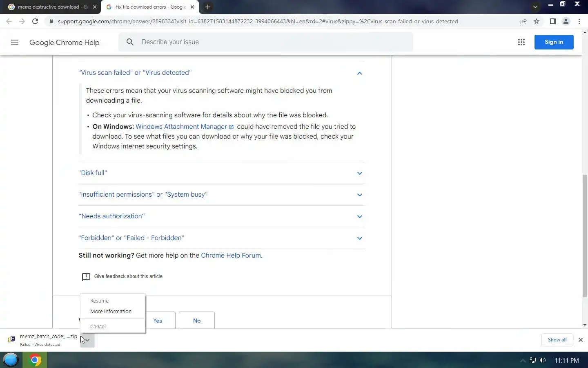The image size is (588, 368).
Task: Expand 'Forbidden' or 'Failed - Forbidden'
Action: [x=131, y=238]
